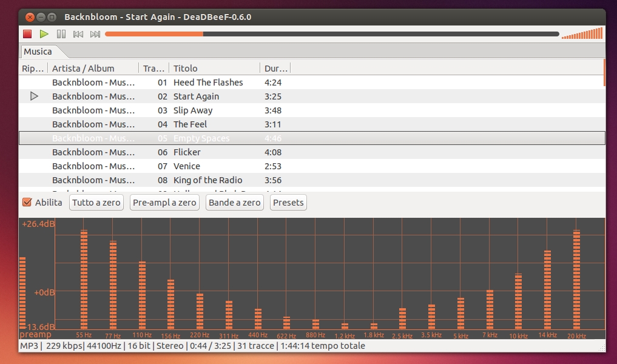Click the playing indicator triangle on Start Again
The height and width of the screenshot is (364, 617).
coord(34,96)
